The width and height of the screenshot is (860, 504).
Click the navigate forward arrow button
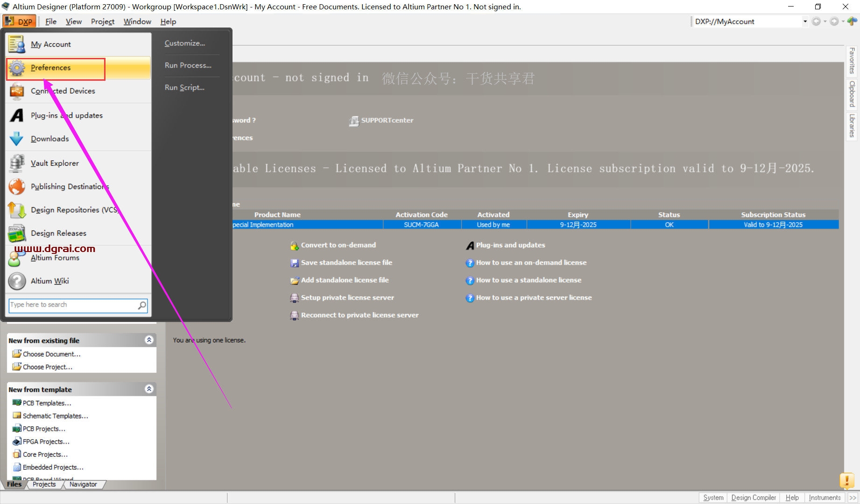[x=834, y=21]
